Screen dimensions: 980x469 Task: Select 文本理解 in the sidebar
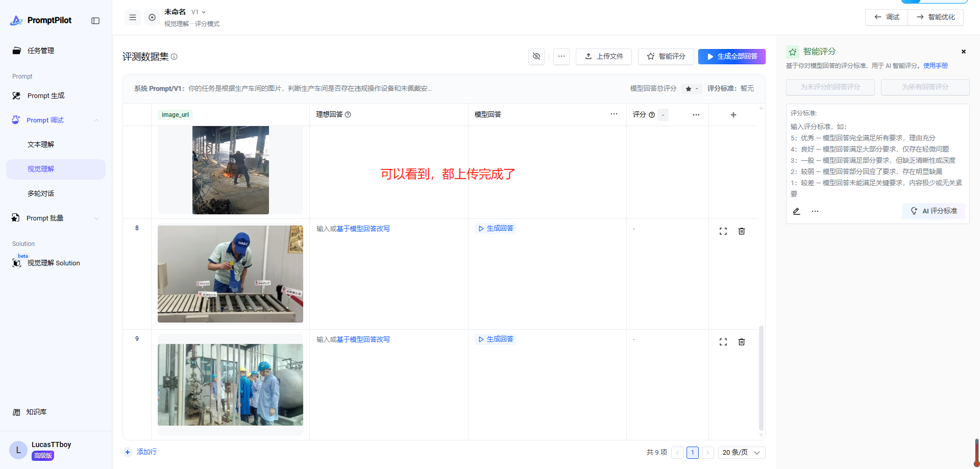[x=41, y=145]
